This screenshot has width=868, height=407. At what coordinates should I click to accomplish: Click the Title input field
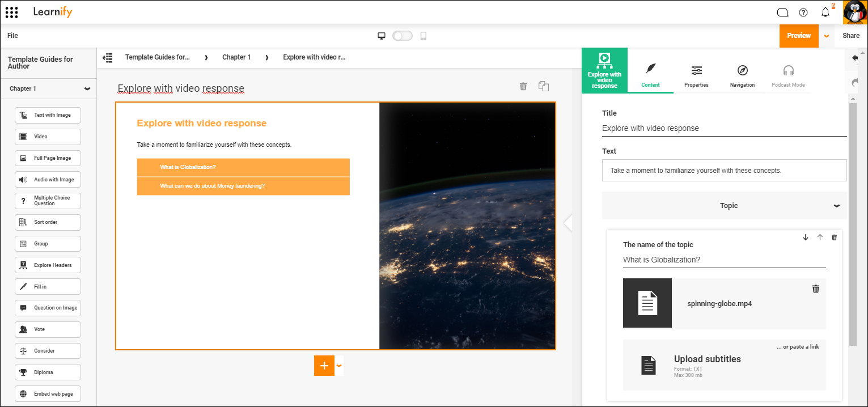pos(724,128)
